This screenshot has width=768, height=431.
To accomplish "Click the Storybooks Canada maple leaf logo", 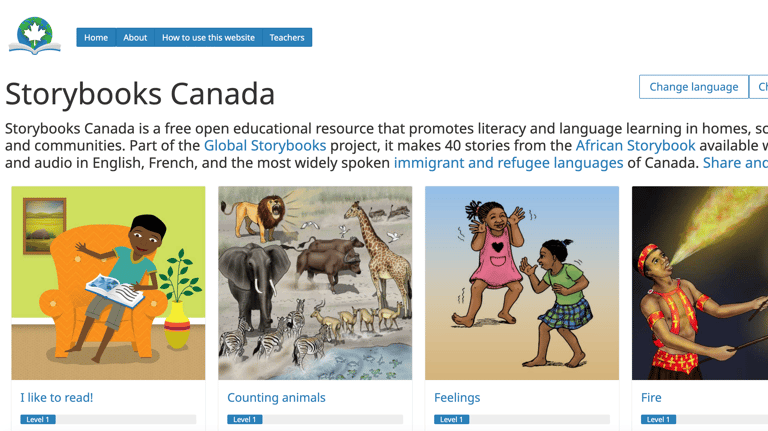I will (35, 35).
